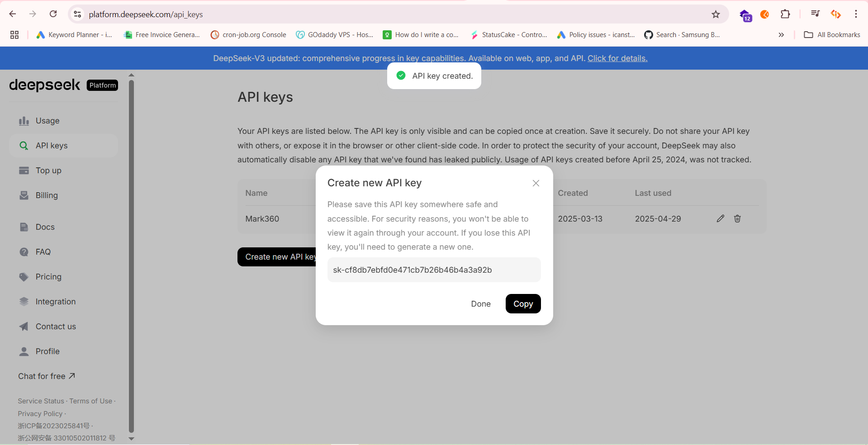Click the ICP 2023025841 registration link
This screenshot has height=445, width=868.
pos(54,426)
